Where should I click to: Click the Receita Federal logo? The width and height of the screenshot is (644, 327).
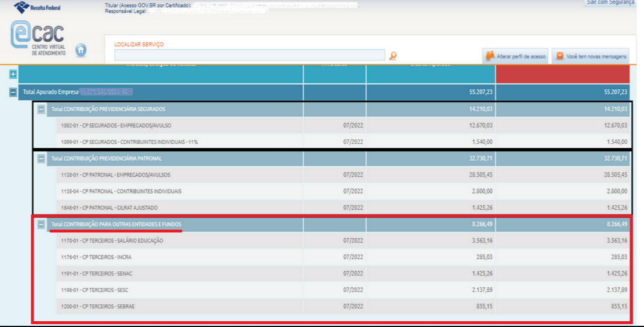pos(37,7)
